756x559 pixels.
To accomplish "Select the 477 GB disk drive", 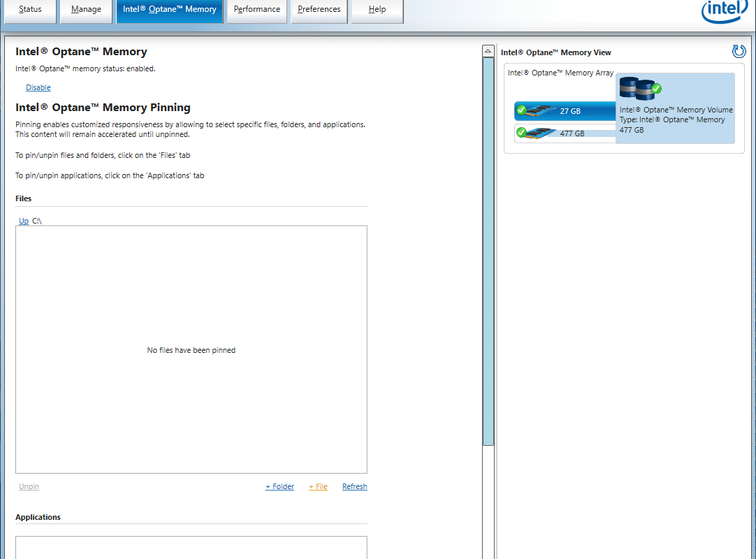I will [x=565, y=133].
